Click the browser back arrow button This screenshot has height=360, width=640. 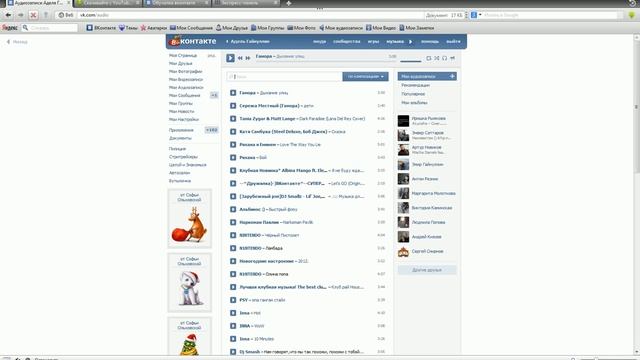click(8, 15)
